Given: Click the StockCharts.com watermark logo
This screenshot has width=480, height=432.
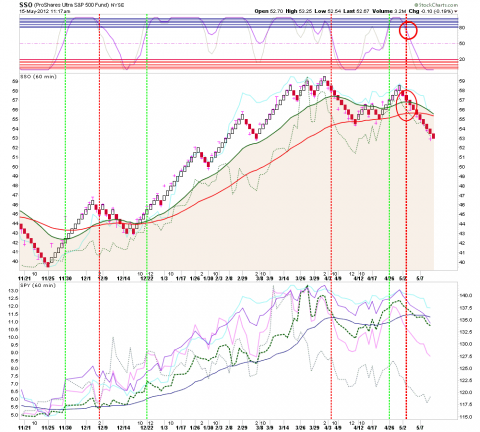Looking at the screenshot, I should (x=436, y=5).
